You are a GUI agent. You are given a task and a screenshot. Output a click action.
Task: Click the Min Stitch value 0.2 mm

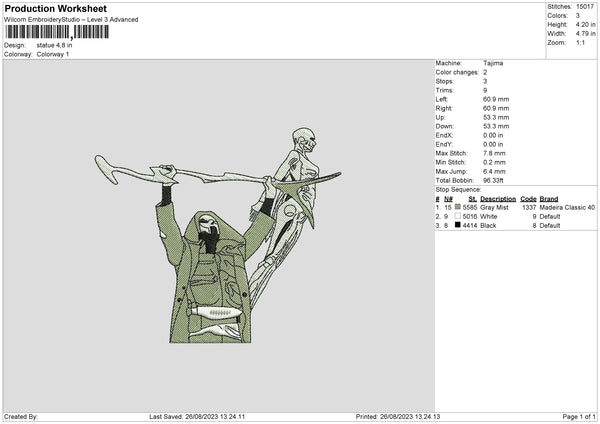pos(494,162)
